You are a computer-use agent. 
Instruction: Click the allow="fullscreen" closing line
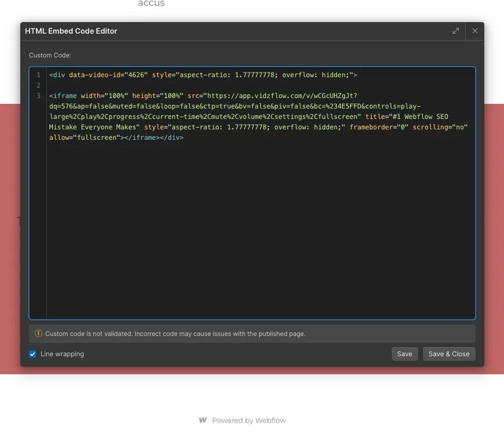coord(117,138)
